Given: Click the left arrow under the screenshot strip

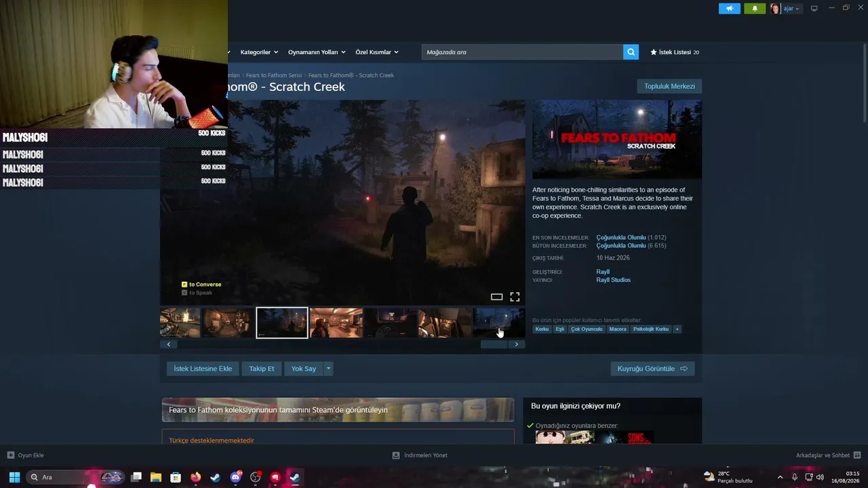Looking at the screenshot, I should click(x=168, y=344).
